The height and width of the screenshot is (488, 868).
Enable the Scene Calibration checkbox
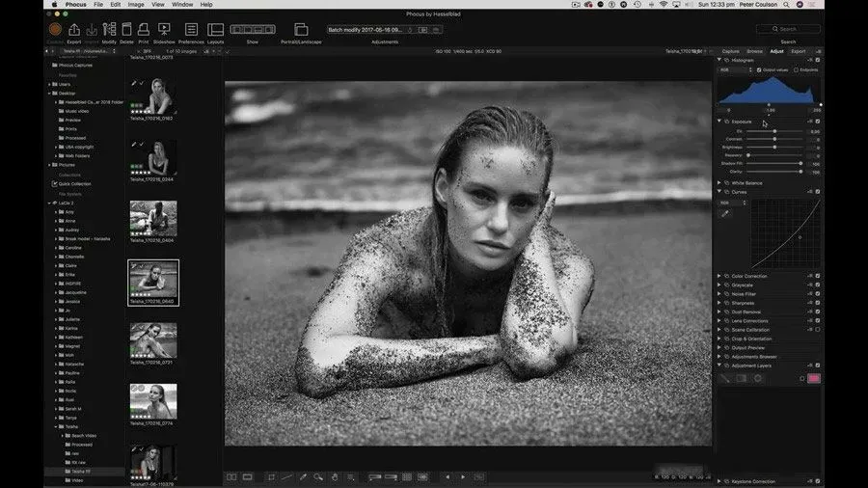[x=818, y=330]
